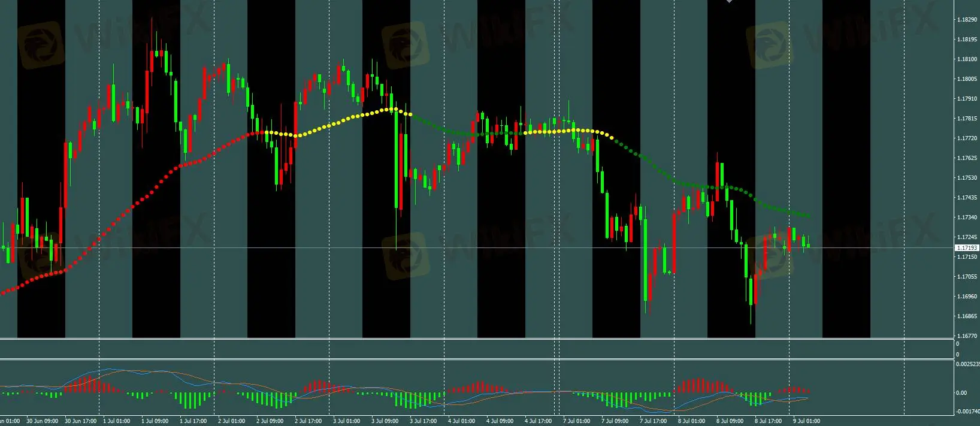Click the 30 Jun 09:00 time label
This screenshot has width=980, height=426.
(43, 421)
